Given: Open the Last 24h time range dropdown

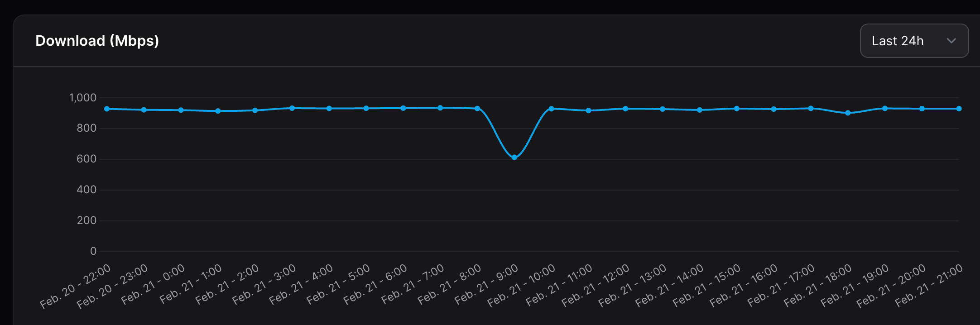Looking at the screenshot, I should 914,41.
